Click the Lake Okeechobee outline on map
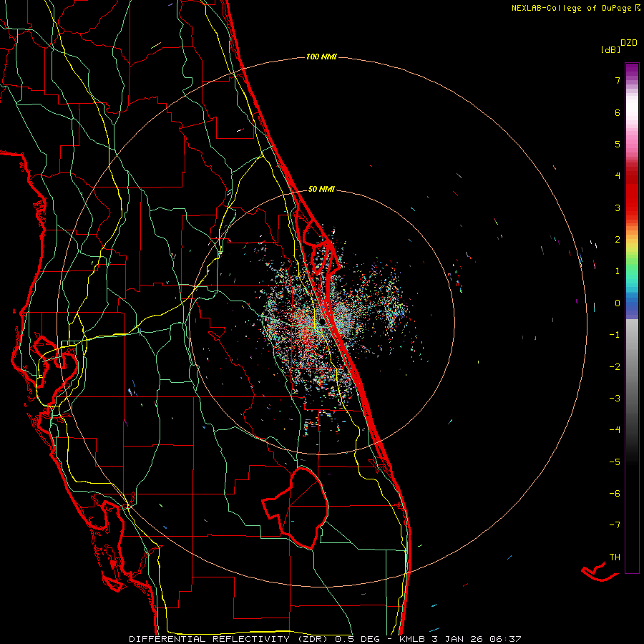Viewport: 644px width, 644px height. click(296, 508)
